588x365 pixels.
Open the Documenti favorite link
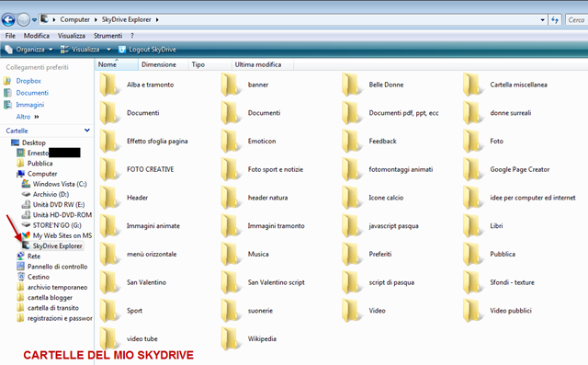[x=32, y=93]
